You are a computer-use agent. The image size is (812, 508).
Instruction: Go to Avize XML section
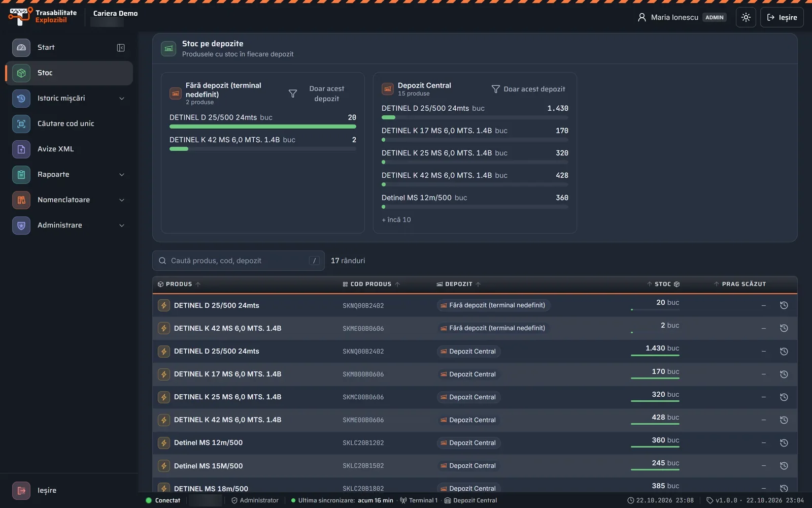click(70, 149)
